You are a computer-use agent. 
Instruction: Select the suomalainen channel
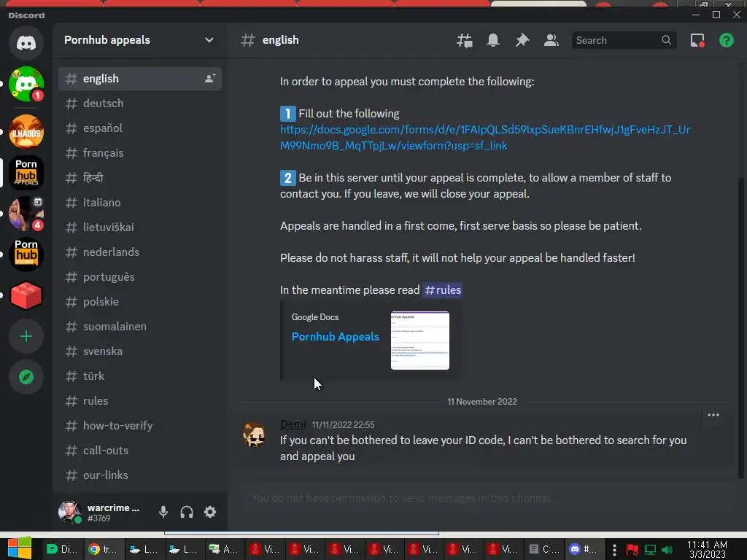point(139,326)
